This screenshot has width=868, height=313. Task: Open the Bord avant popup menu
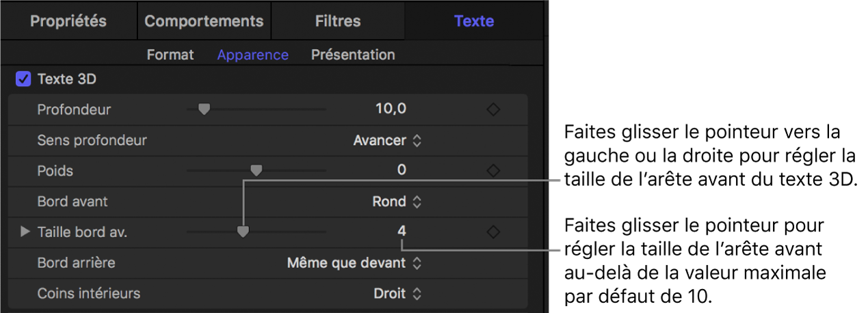[x=398, y=202]
